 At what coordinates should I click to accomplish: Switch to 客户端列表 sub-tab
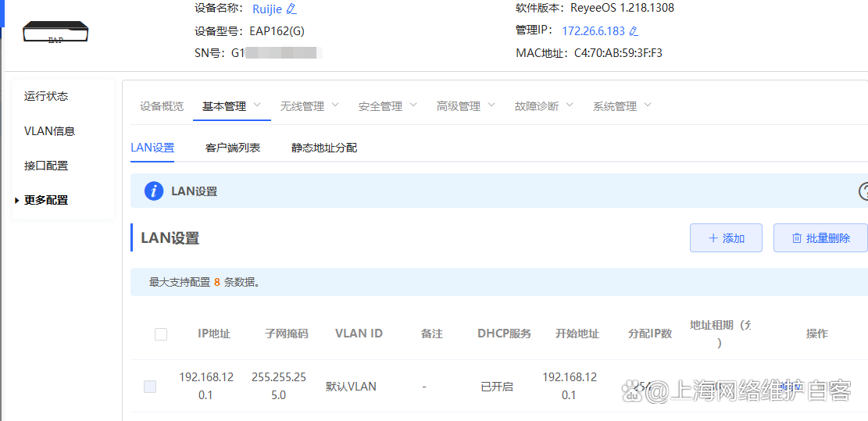click(x=233, y=148)
